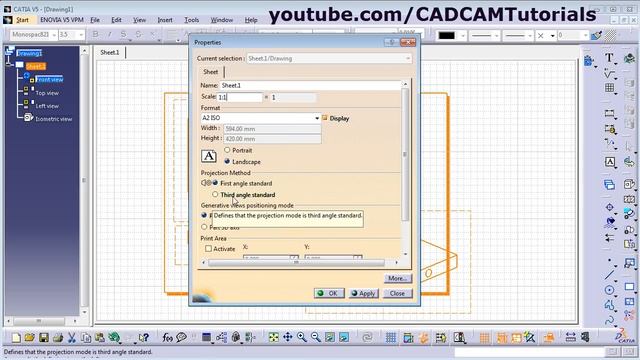The width and height of the screenshot is (640, 360).
Task: Click the Cut scissors icon
Action: [x=72, y=337]
